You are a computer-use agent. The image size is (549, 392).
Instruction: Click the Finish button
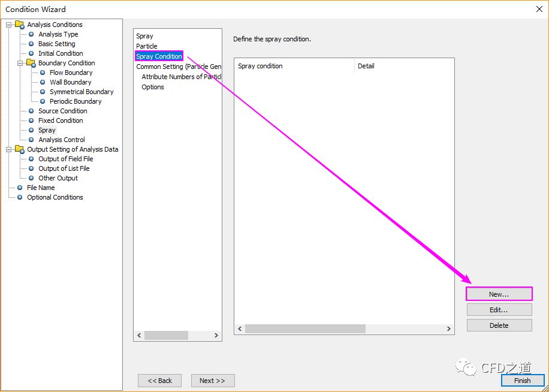click(523, 381)
